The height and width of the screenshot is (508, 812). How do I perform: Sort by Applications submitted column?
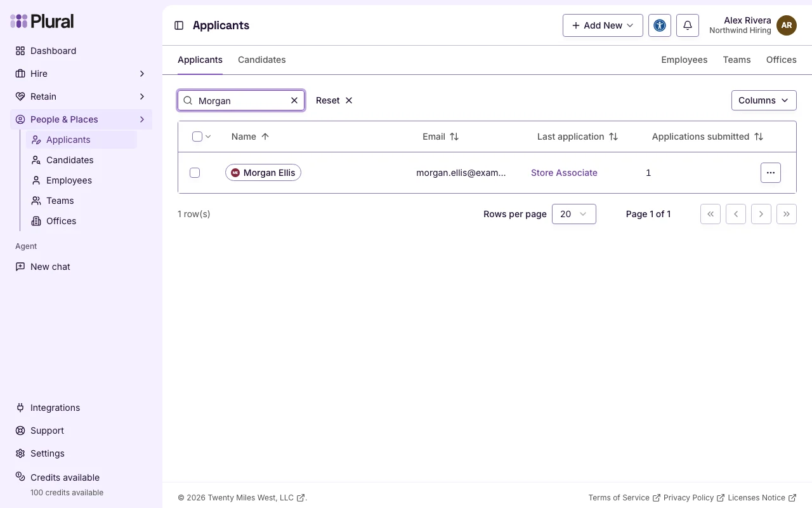707,137
